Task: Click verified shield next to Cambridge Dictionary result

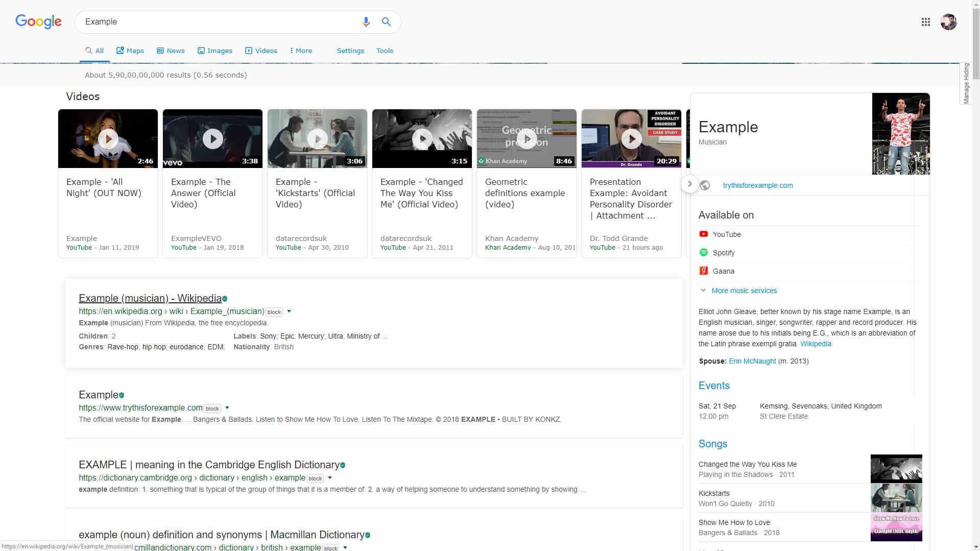Action: coord(343,465)
